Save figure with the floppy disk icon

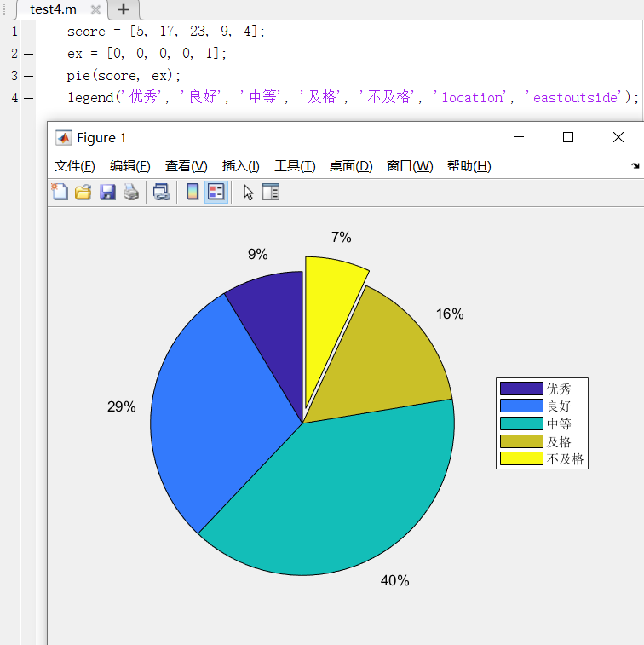(107, 192)
